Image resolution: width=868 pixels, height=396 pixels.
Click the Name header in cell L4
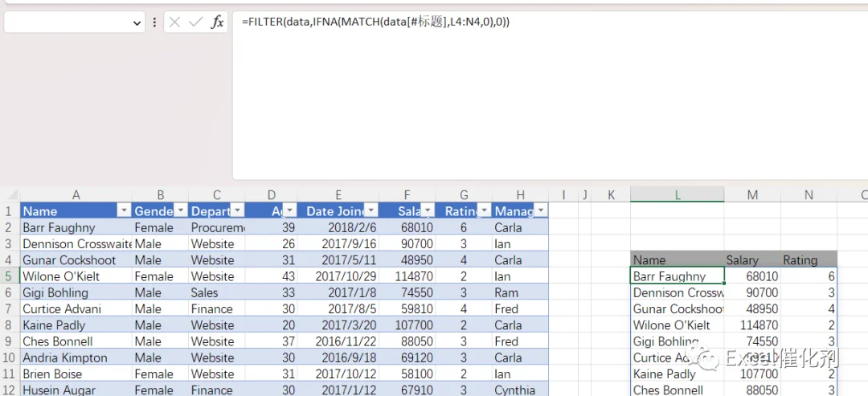677,260
